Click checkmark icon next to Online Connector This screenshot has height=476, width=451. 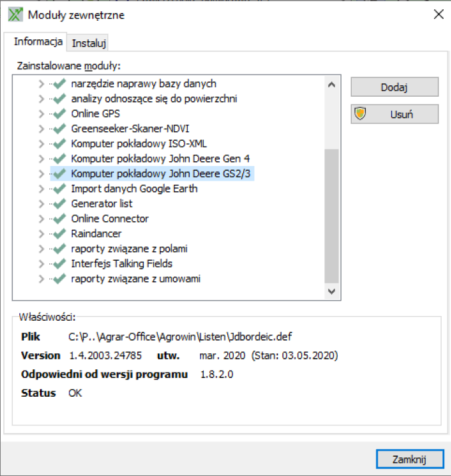click(60, 219)
